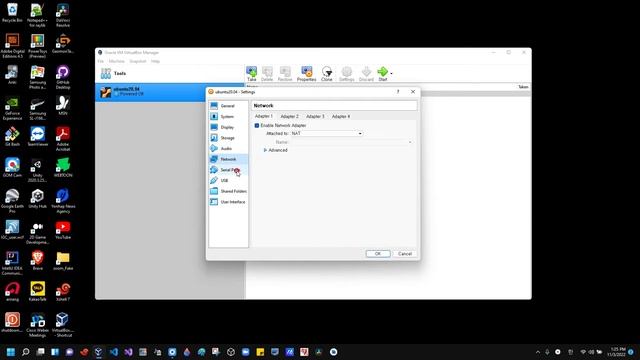640x360 pixels.
Task: Open the Shared Folders settings category
Action: [228, 191]
